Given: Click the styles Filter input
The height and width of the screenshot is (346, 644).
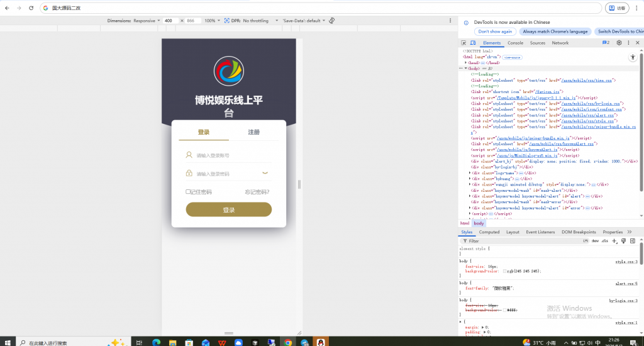Looking at the screenshot, I should [521, 241].
